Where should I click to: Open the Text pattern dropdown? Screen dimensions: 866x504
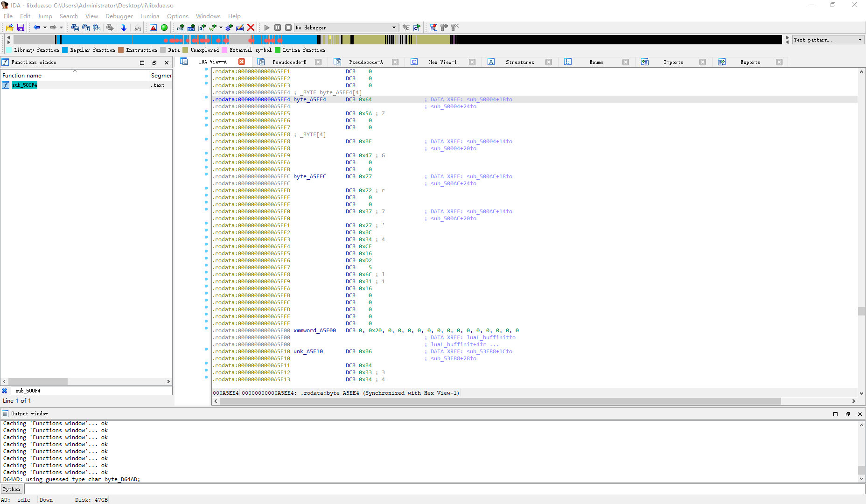[x=860, y=40]
